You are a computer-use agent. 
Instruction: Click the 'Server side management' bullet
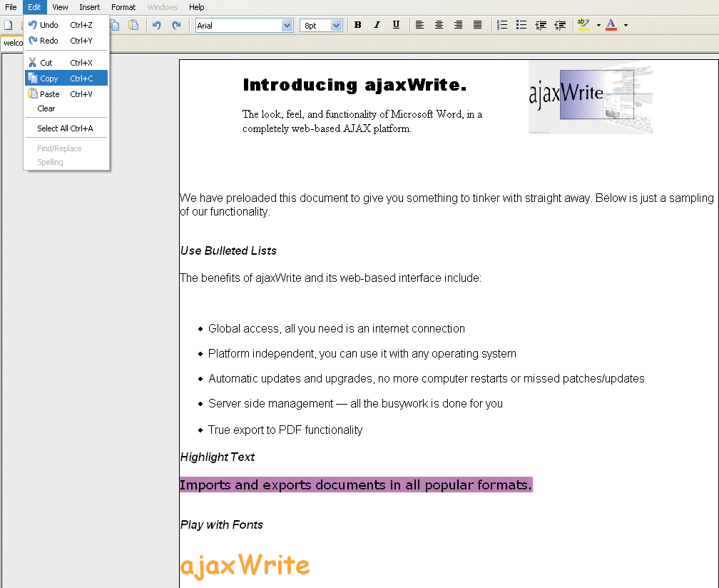(x=355, y=404)
